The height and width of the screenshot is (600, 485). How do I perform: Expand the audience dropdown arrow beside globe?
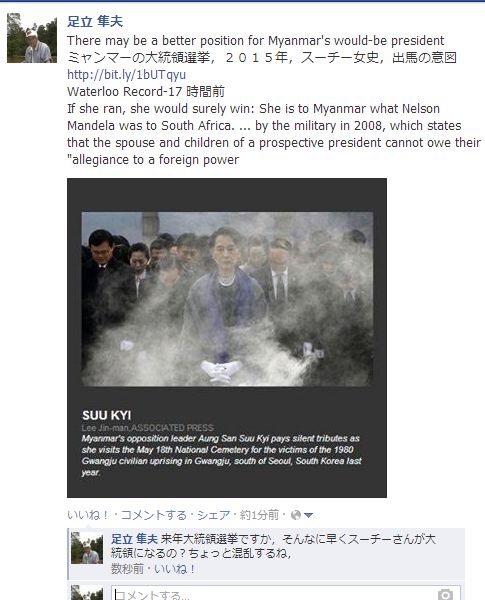308,515
